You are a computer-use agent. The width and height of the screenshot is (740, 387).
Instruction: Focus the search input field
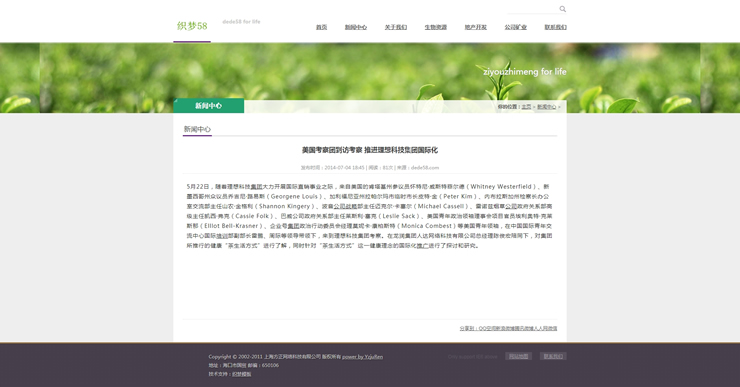pyautogui.click(x=533, y=9)
